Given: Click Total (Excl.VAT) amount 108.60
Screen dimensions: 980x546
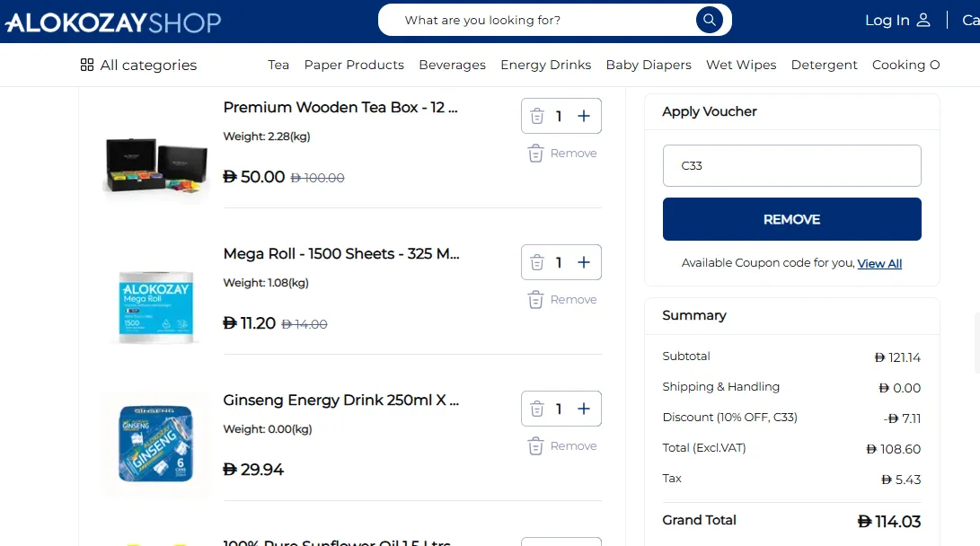Looking at the screenshot, I should click(x=894, y=449).
